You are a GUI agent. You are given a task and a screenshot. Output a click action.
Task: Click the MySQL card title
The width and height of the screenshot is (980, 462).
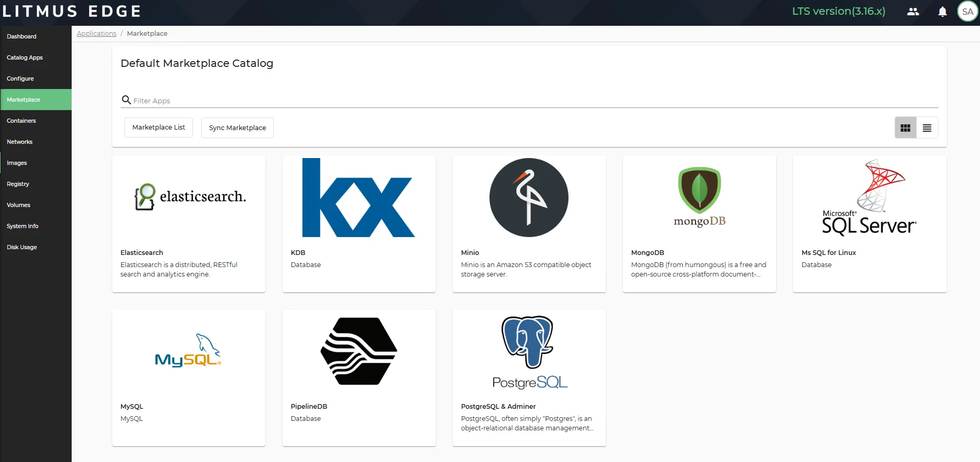132,407
